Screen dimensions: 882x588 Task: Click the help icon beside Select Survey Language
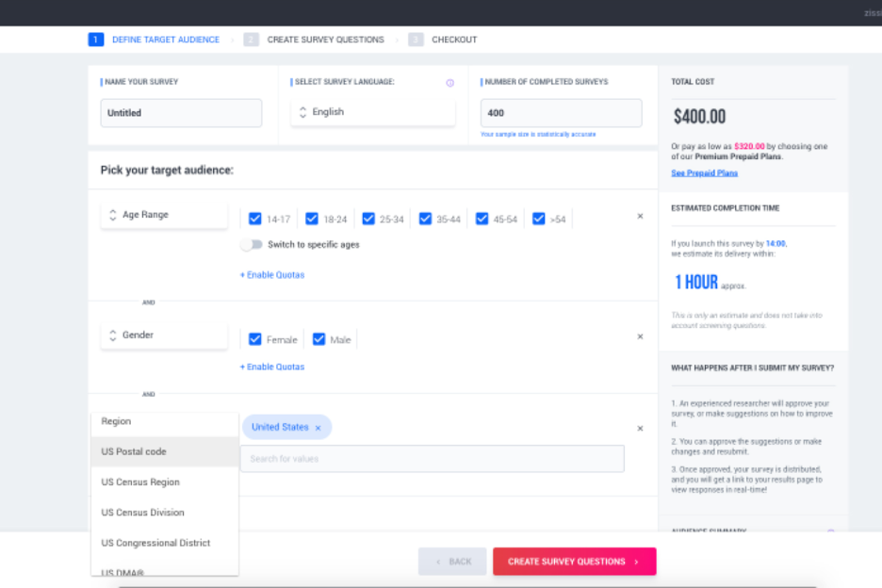449,82
